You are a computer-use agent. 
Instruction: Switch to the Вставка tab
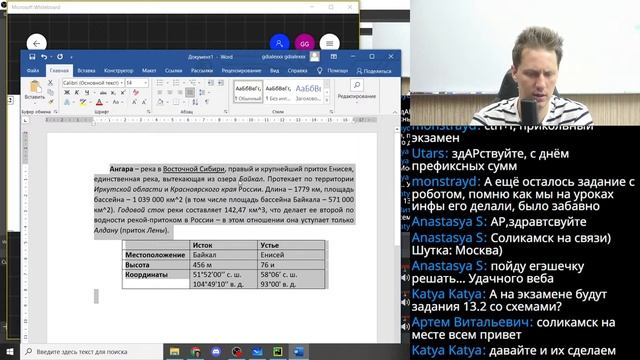pos(86,71)
